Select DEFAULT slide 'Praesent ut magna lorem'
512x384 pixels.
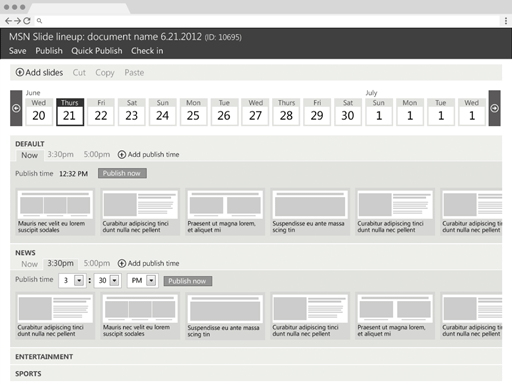click(x=225, y=212)
